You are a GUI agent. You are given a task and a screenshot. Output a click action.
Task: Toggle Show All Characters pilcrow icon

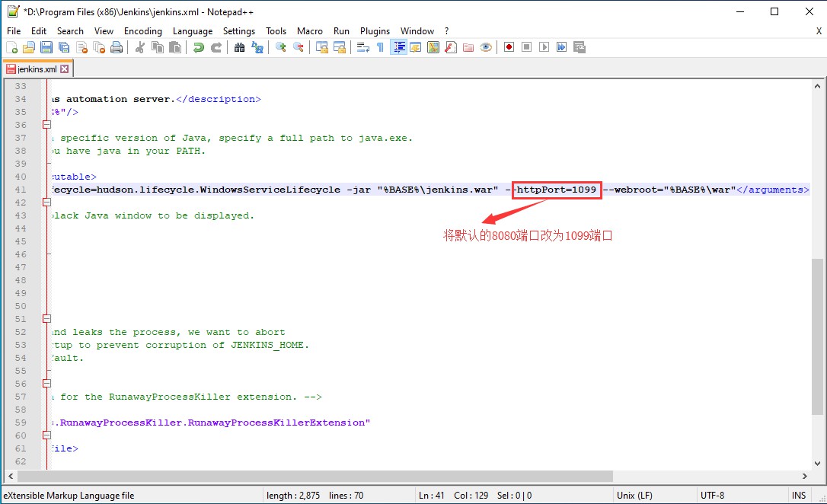(380, 47)
